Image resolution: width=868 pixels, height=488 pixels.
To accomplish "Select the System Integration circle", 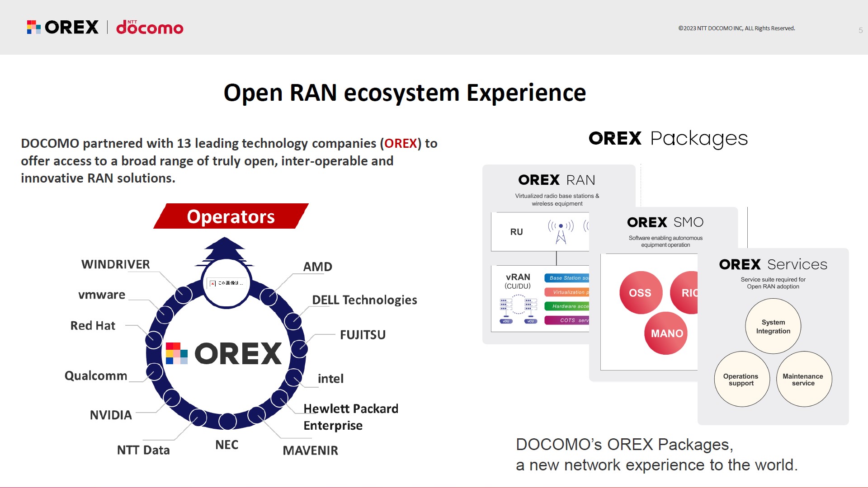I will 773,326.
